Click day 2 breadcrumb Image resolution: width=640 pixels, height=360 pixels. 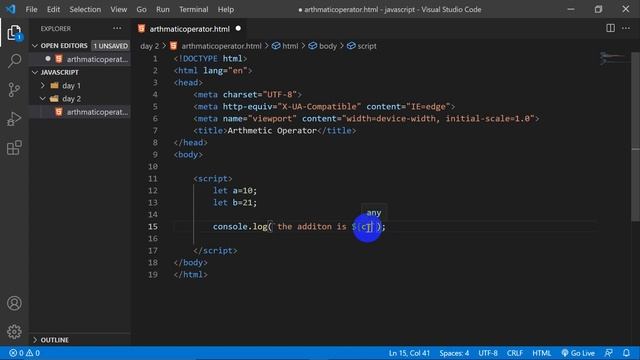(x=149, y=46)
